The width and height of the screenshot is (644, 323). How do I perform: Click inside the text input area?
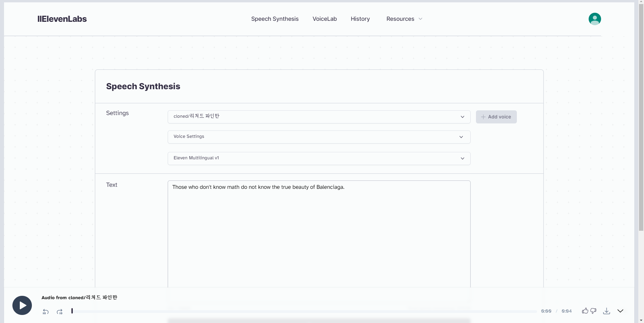coord(319,234)
